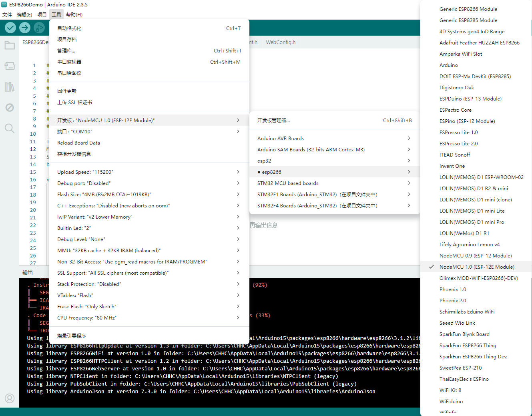The width and height of the screenshot is (532, 416).
Task: Expand Erase Flash Only Sketch options
Action: (149, 306)
